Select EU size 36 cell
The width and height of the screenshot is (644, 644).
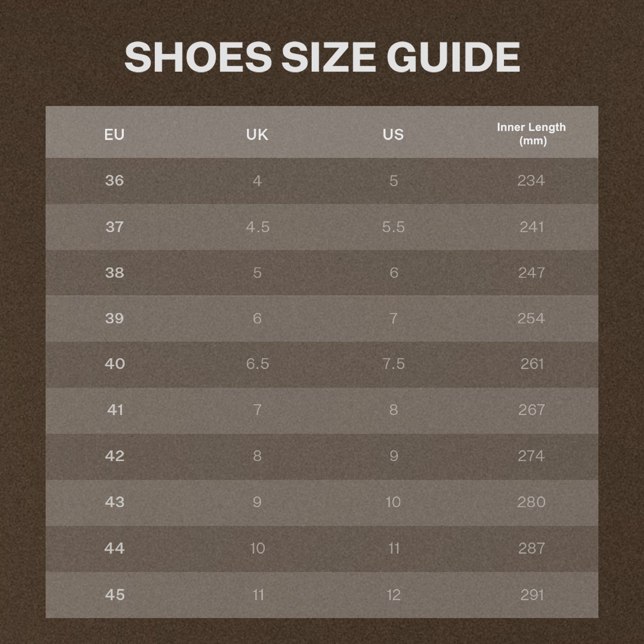114,181
